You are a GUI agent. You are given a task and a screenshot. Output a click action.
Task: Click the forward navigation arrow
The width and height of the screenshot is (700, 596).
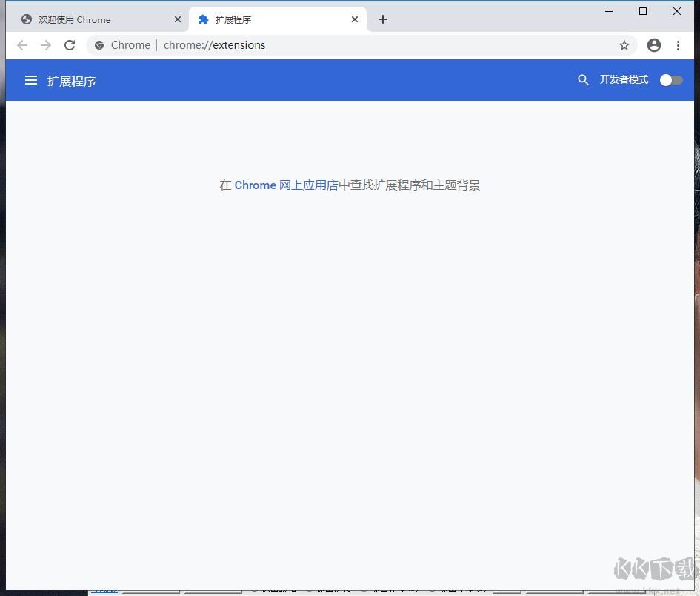click(x=46, y=45)
